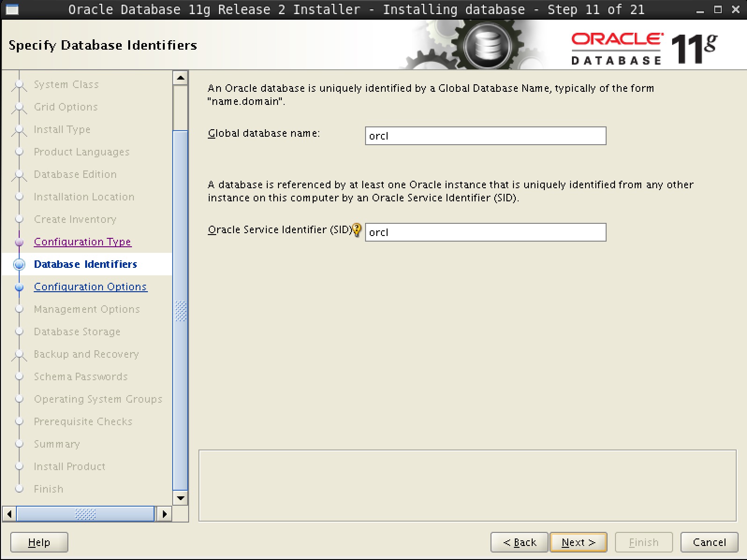747x560 pixels.
Task: Click the sidebar scroll down arrow
Action: [180, 498]
